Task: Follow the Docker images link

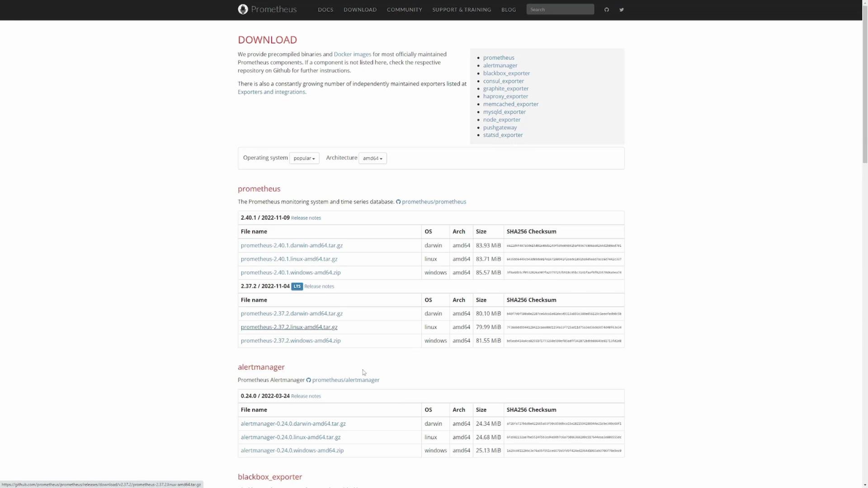Action: [352, 54]
